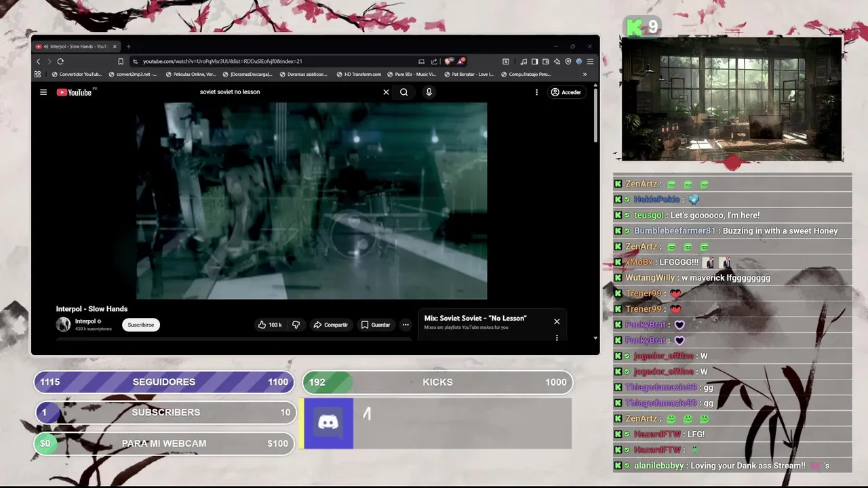Open the HD Transform.com bookmark
The height and width of the screenshot is (488, 868).
point(359,75)
